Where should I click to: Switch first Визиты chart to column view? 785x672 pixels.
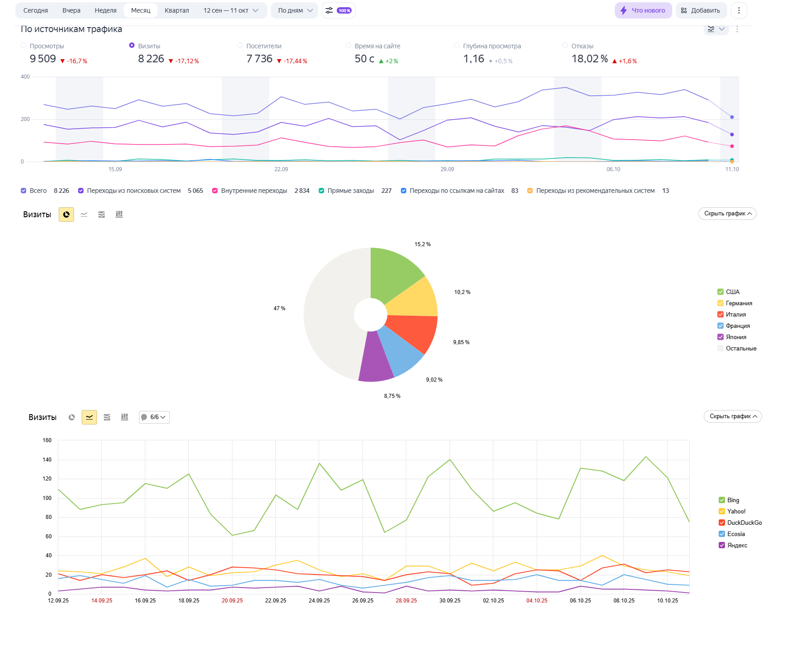click(119, 215)
